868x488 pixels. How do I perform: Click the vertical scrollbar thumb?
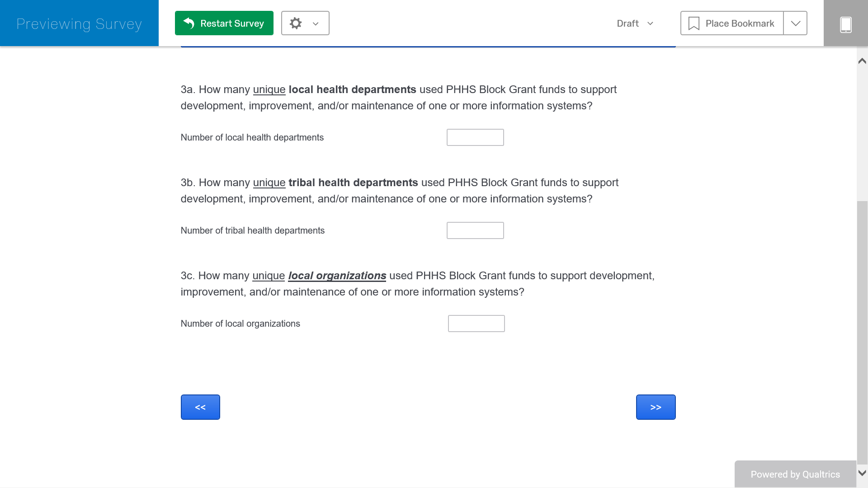(x=862, y=332)
